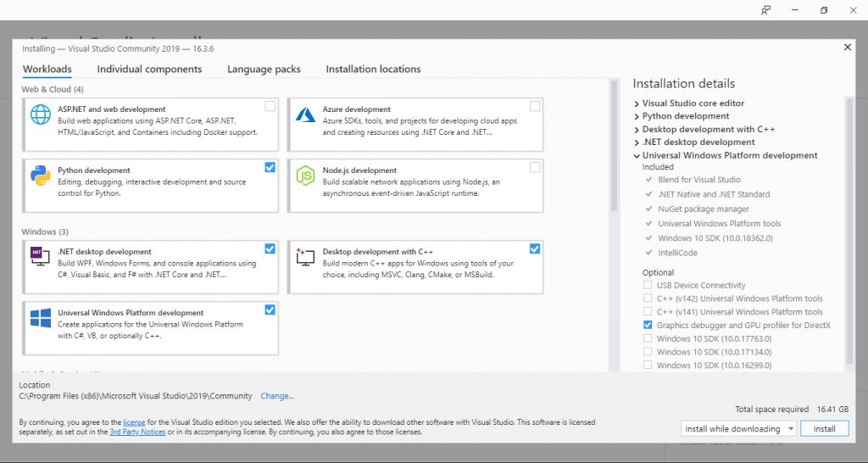This screenshot has height=463, width=868.
Task: Click the ASP.NET globe icon
Action: 41,114
